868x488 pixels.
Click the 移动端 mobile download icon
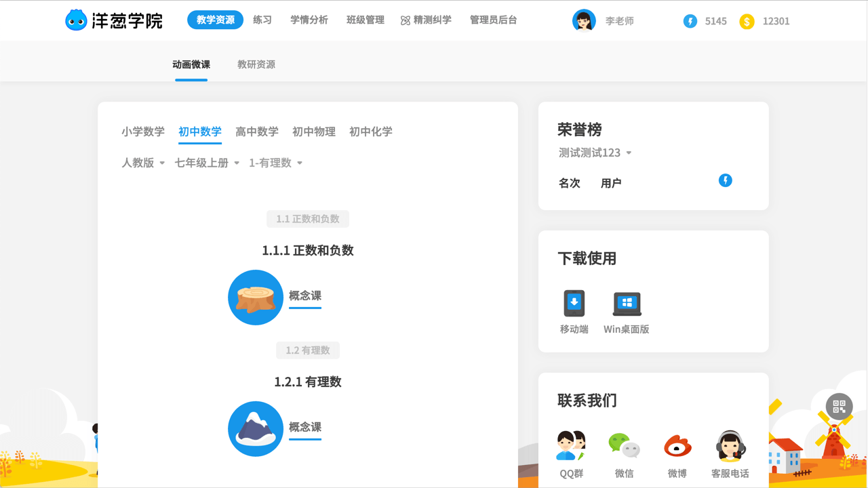(573, 303)
